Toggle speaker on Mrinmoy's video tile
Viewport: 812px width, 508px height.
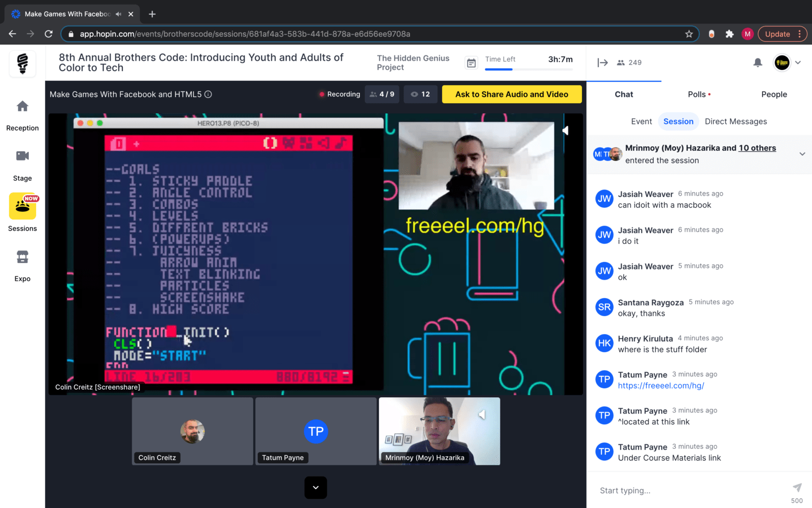(482, 415)
